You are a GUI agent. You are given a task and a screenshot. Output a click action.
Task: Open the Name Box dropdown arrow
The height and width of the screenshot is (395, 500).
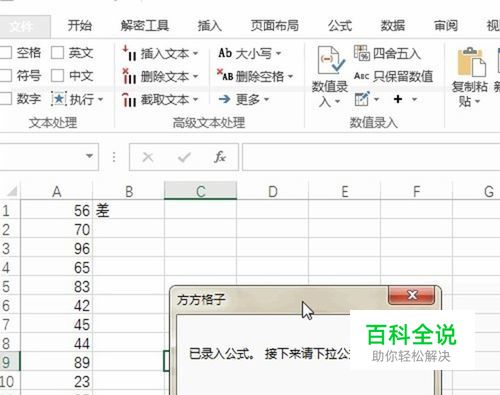(x=89, y=156)
